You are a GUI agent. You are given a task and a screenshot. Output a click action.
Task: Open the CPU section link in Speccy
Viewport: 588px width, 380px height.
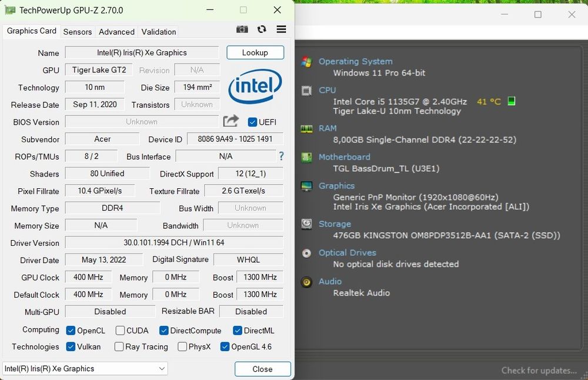(328, 91)
